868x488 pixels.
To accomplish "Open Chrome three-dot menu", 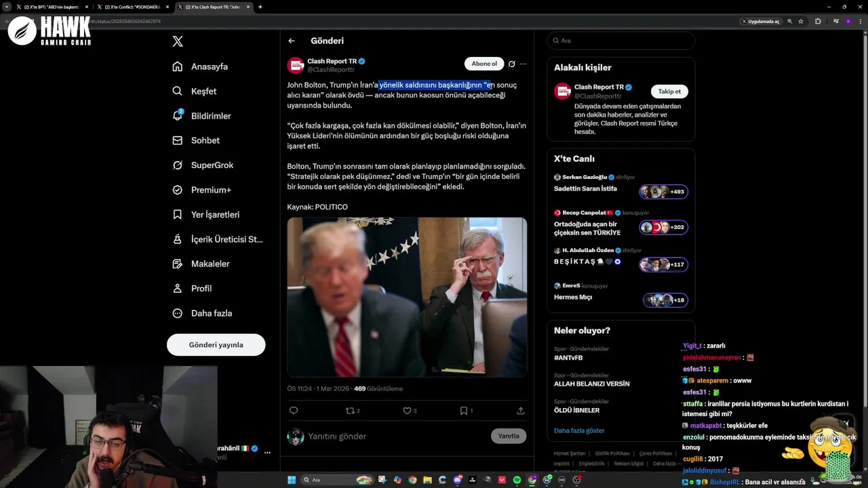I will [861, 21].
